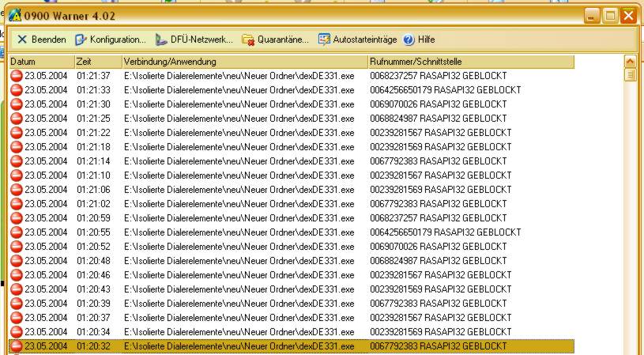
Task: Click the scrollbar up arrow
Action: (x=630, y=61)
